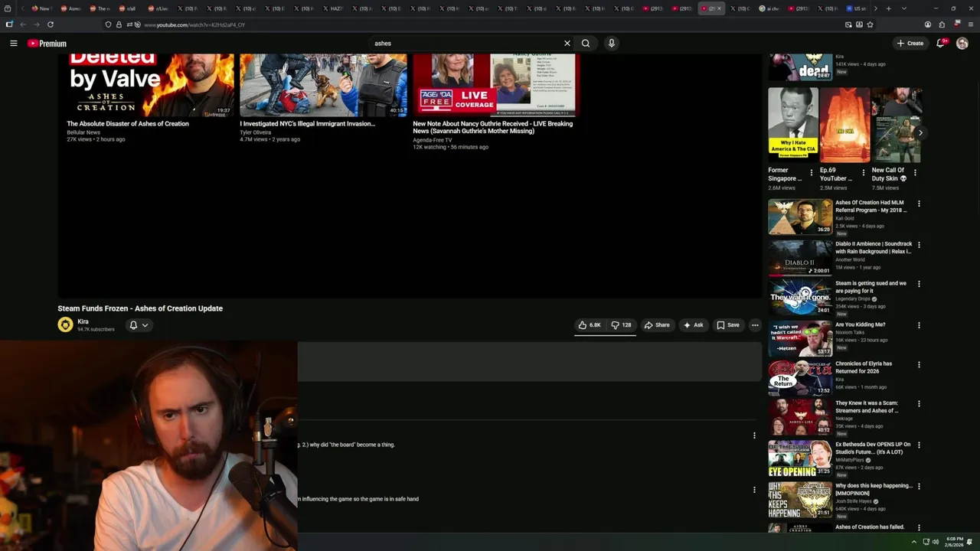Open the taskbar clock showing 6:08 PM

955,542
